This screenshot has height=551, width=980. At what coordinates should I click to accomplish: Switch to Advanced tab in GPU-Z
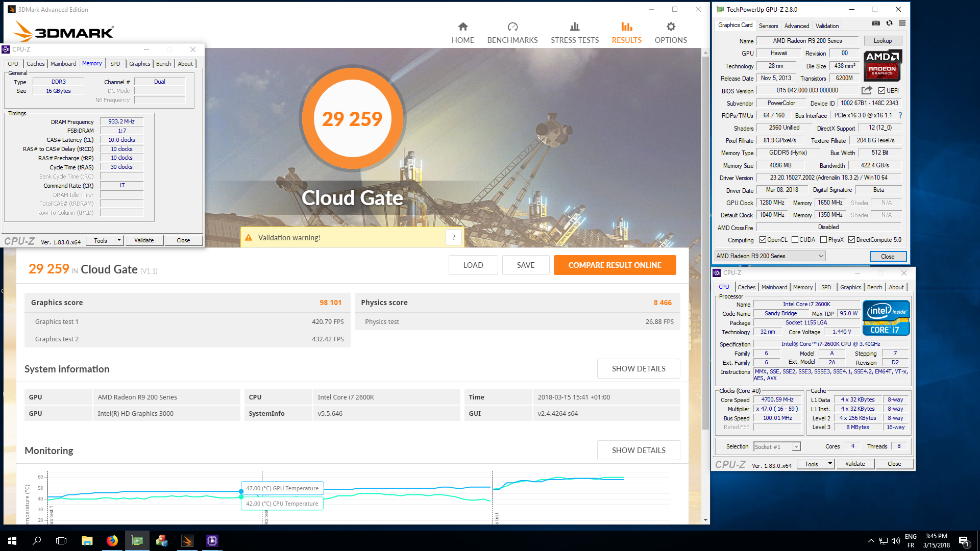click(x=796, y=26)
